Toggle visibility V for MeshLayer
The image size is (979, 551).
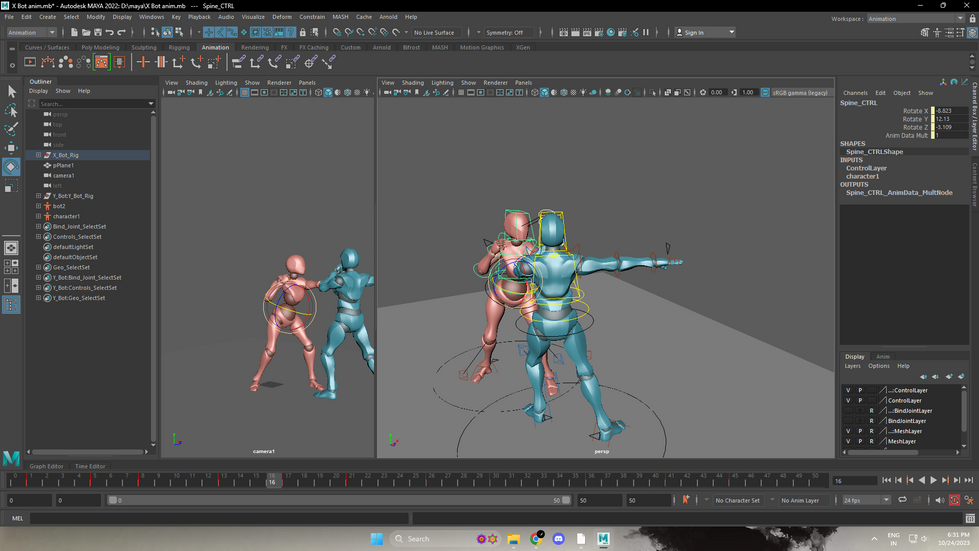(x=848, y=441)
